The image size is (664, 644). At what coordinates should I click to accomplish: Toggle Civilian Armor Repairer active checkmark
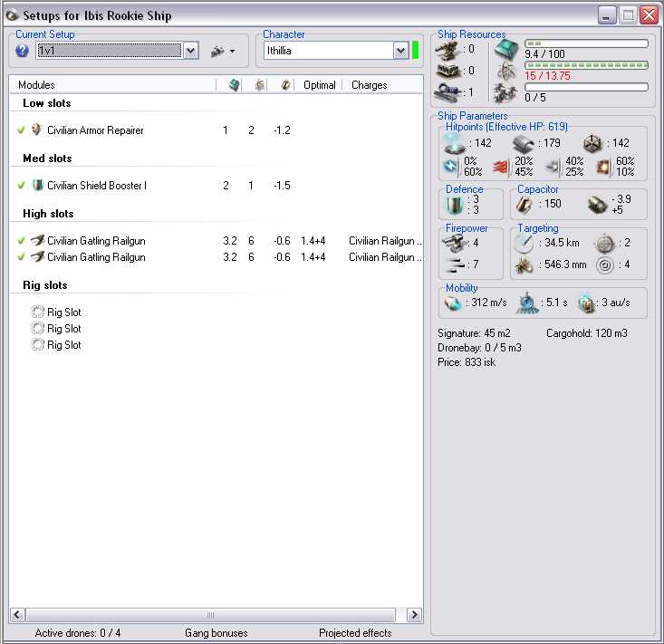(21, 130)
